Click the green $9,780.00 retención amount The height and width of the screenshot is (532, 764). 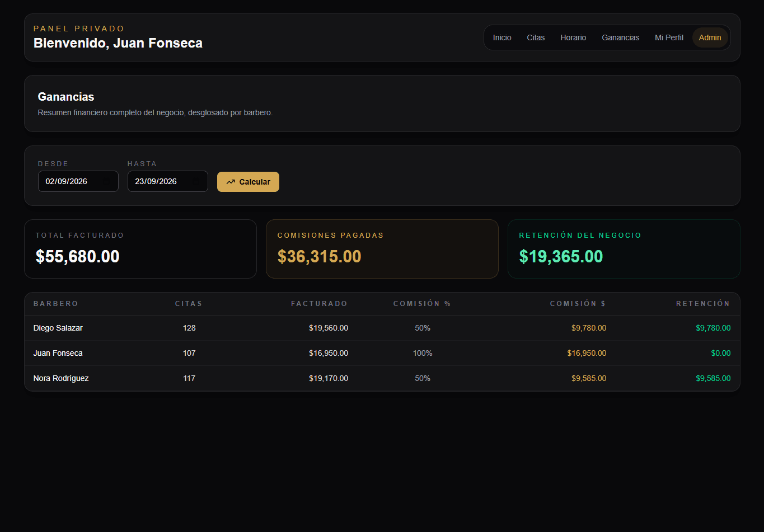[713, 328]
